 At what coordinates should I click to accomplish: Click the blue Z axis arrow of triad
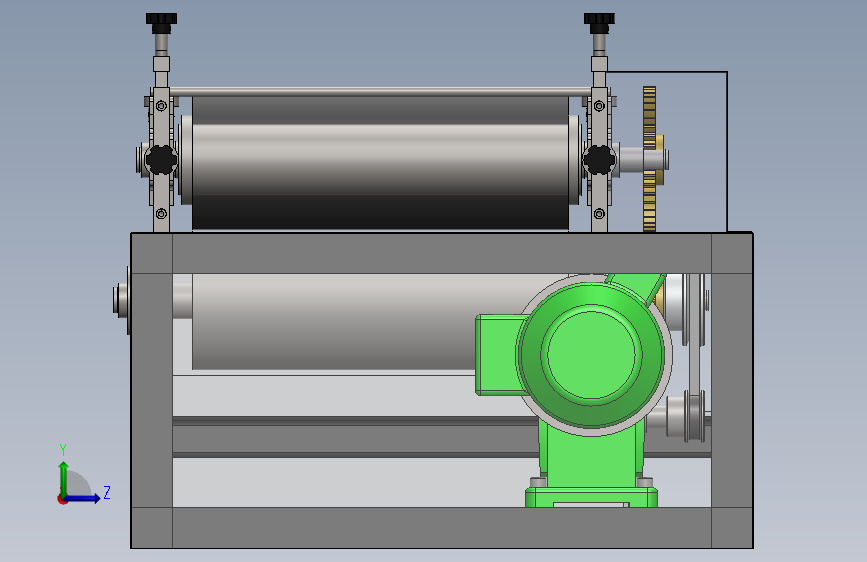pyautogui.click(x=83, y=498)
